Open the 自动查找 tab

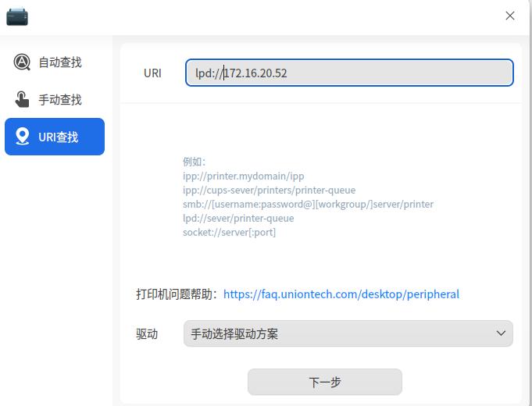55,62
